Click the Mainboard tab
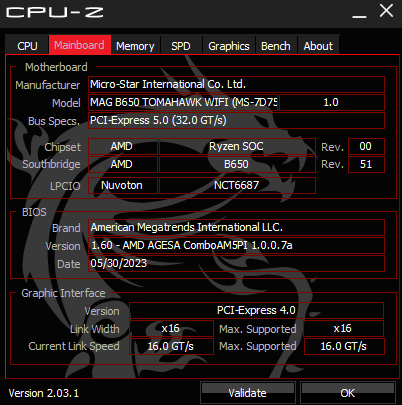 click(80, 45)
